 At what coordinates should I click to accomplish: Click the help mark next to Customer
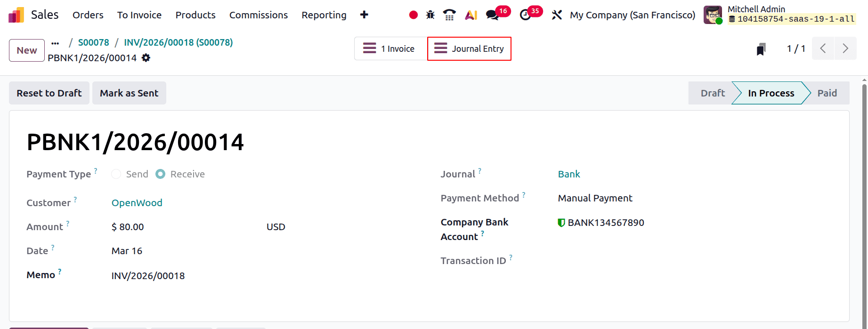pos(75,199)
